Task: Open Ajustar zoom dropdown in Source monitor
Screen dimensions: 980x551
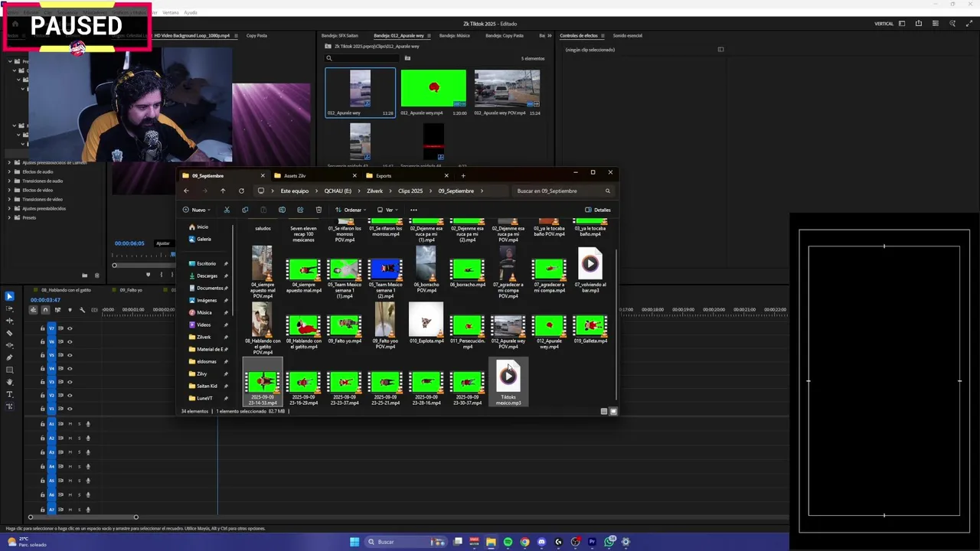Action: tap(163, 243)
